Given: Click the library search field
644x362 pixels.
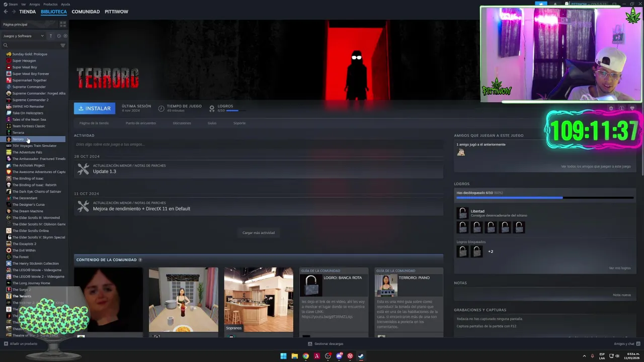Looking at the screenshot, I should point(33,45).
